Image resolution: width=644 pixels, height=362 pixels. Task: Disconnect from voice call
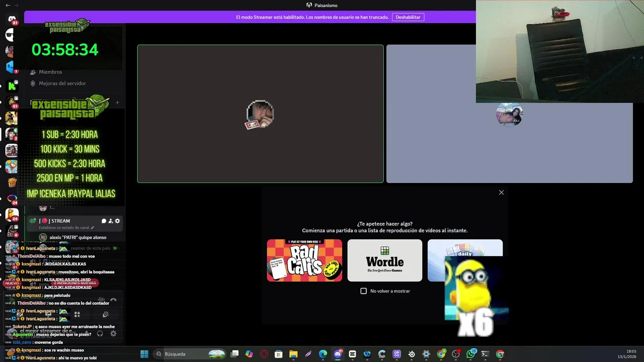(x=113, y=301)
